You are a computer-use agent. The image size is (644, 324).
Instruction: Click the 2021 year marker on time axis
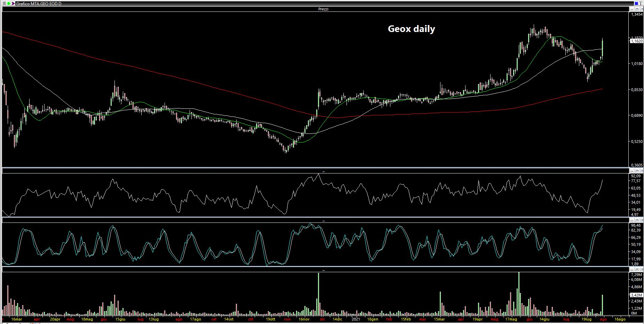pos(356,319)
